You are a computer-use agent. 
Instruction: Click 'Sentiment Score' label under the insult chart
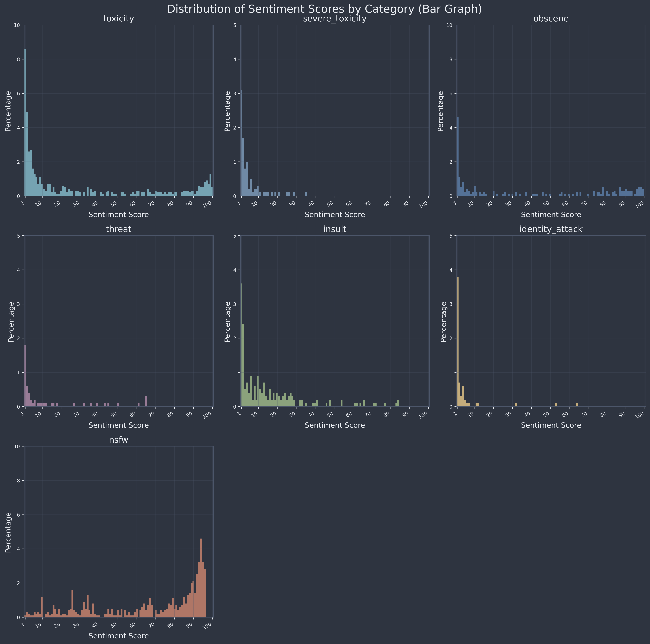coord(335,425)
